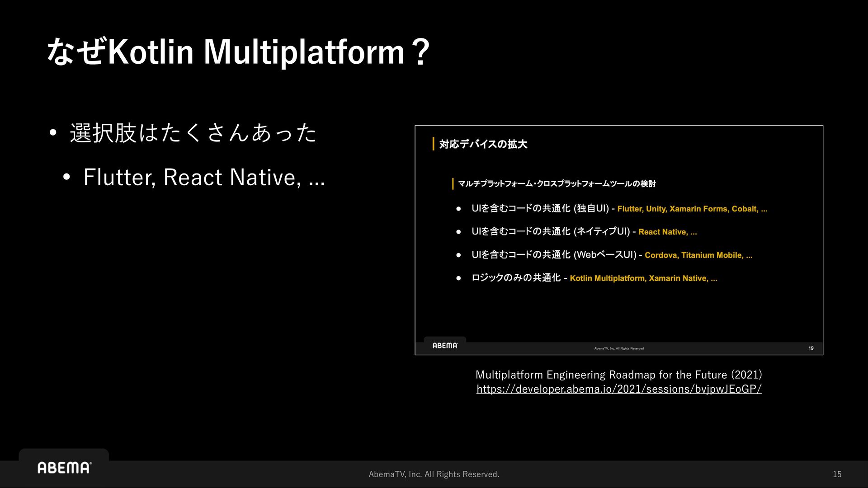
Task: Click the sub-bullet 'Flutter, React Native, ...'
Action: (x=204, y=177)
